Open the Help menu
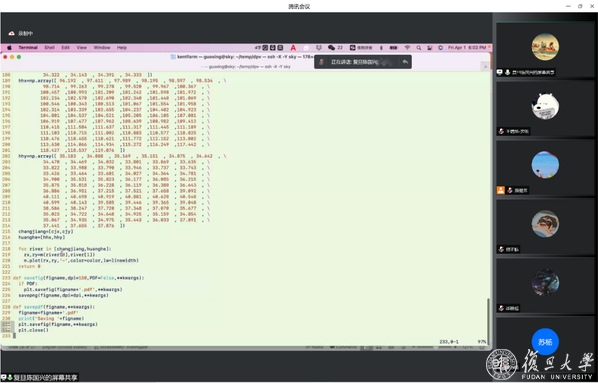The width and height of the screenshot is (598, 383). coord(122,48)
